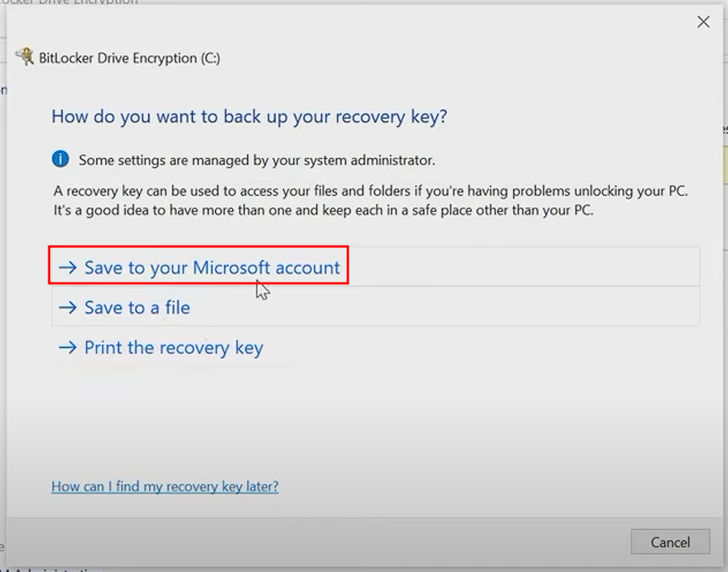This screenshot has height=572, width=728.
Task: Click the arrow icon beside Print the recovery key
Action: pyautogui.click(x=68, y=347)
